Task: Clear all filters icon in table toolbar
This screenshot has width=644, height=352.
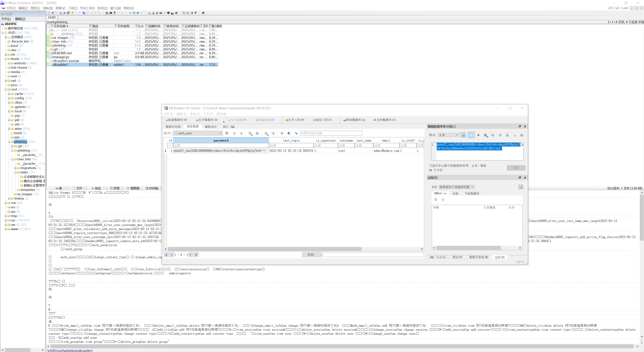Action: click(x=234, y=133)
